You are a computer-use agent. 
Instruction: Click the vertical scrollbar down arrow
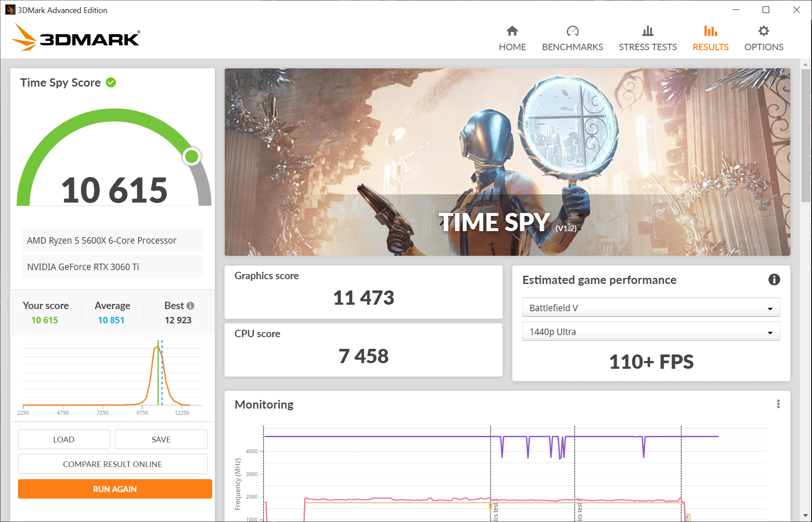coord(806,516)
